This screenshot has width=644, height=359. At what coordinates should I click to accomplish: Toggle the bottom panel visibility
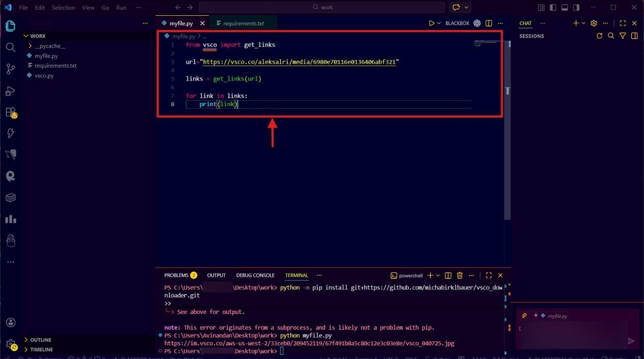coord(564,7)
